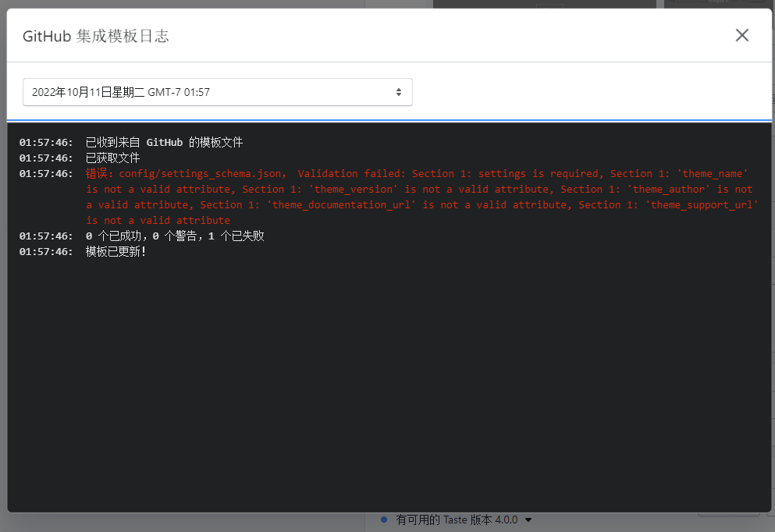The image size is (775, 532).
Task: Click the red 错误 config/settings_schema.json error message
Action: tap(421, 197)
